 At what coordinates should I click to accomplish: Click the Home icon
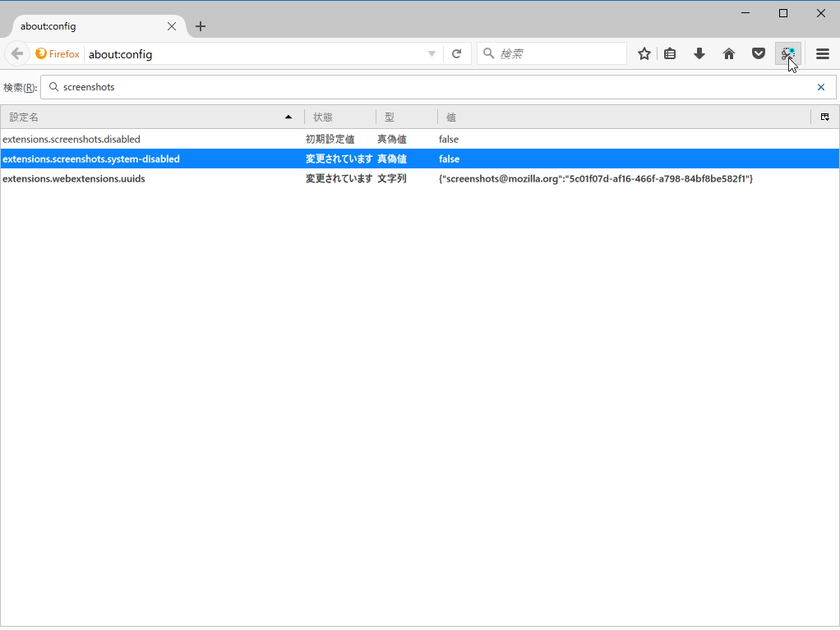click(x=728, y=53)
